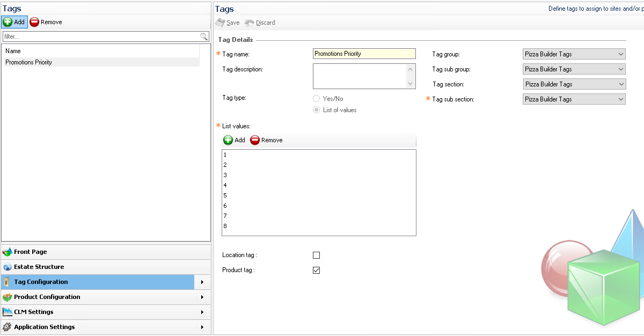Click the filter search magnifier icon
Screen dimensions: 644x336
(x=204, y=36)
